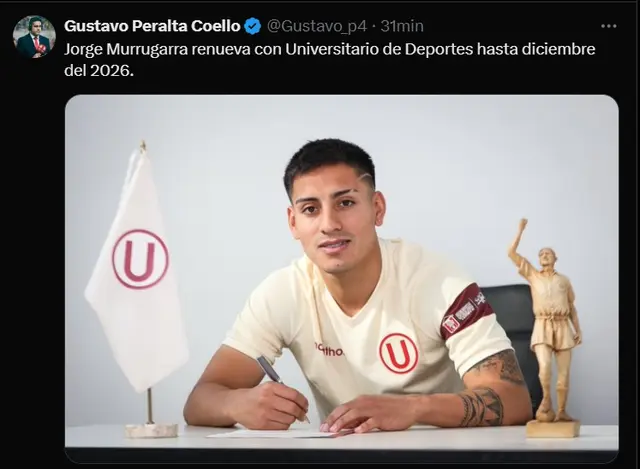Open Gustavo Peralta Coello's profile avatar

(34, 37)
